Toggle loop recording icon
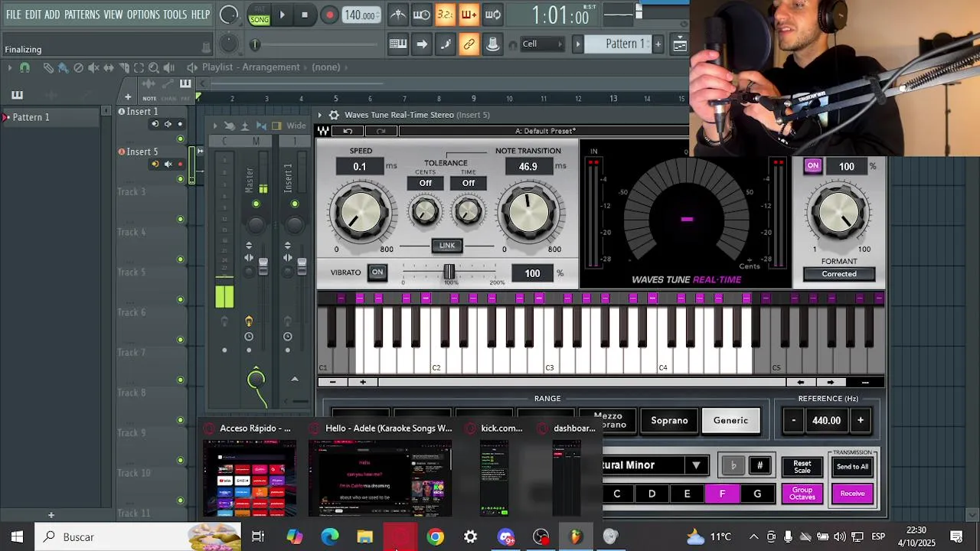980x551 pixels. click(493, 15)
